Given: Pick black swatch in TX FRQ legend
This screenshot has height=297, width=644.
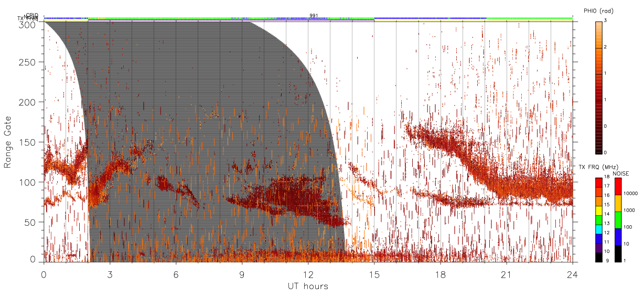Looking at the screenshot, I should (x=598, y=256).
